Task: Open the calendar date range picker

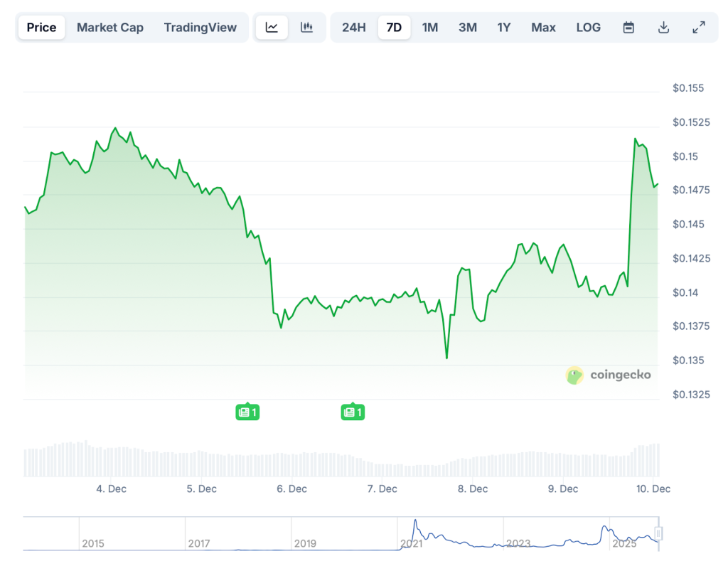Action: 628,28
